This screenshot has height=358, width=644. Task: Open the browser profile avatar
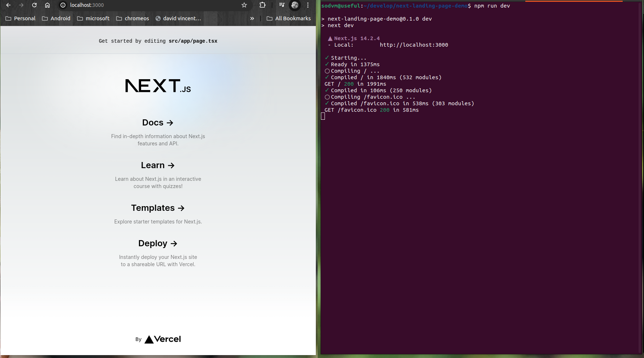[295, 5]
